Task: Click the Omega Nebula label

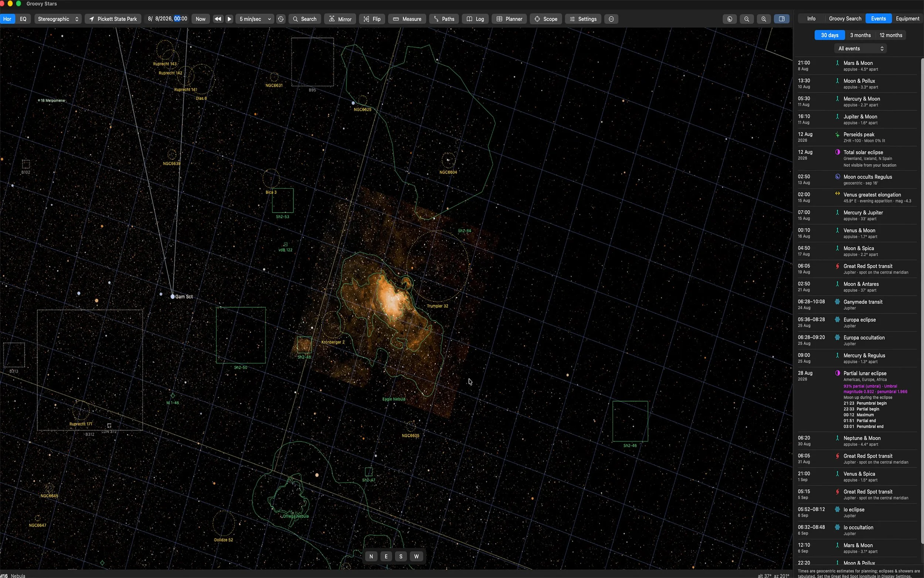Action: click(296, 516)
